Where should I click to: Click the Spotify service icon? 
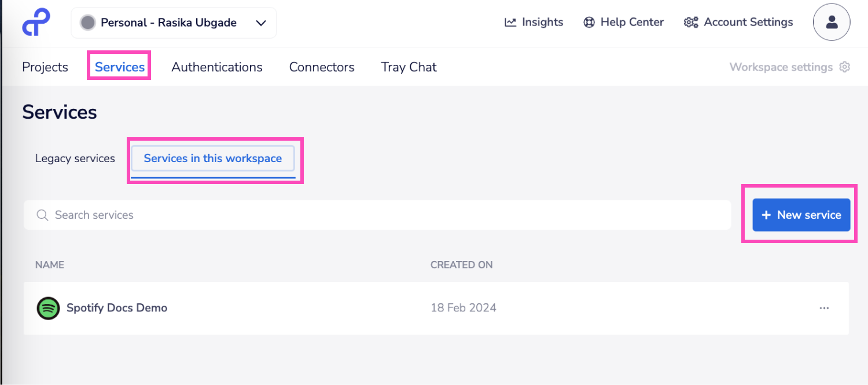47,308
